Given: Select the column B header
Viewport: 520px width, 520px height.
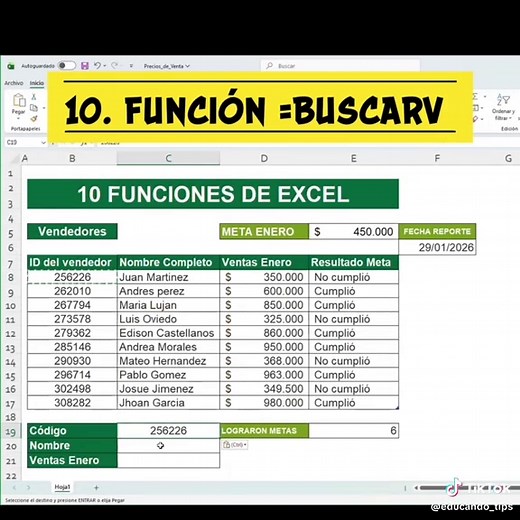Looking at the screenshot, I should [72, 158].
